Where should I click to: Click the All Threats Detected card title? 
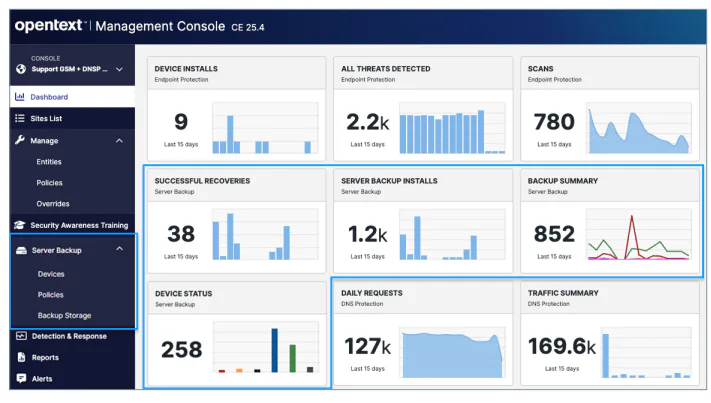[x=386, y=68]
